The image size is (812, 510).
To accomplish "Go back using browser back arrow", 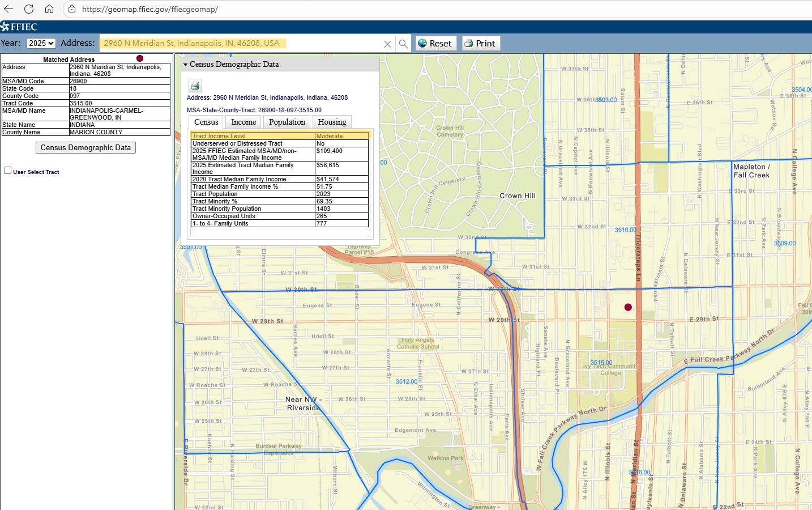I will [x=8, y=9].
